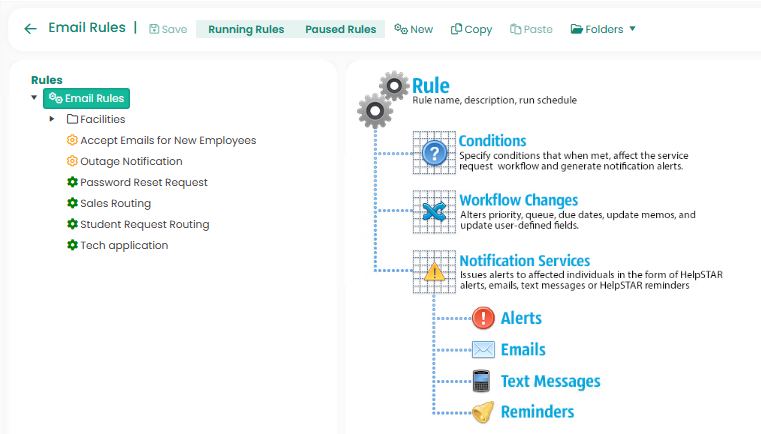Viewport: 761px width, 434px height.
Task: Click the Workflow Changes arrows icon
Action: 433,212
